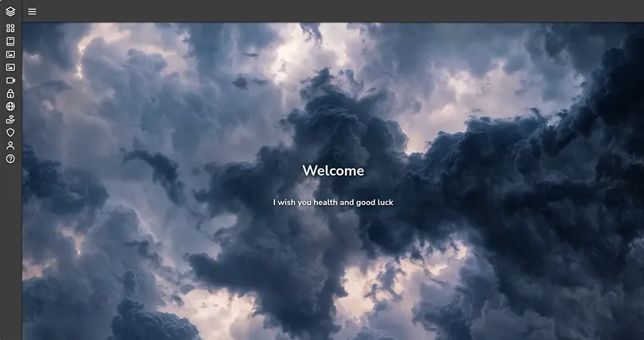The width and height of the screenshot is (644, 340).
Task: Select the second image icon above video camera
Action: pyautogui.click(x=10, y=68)
